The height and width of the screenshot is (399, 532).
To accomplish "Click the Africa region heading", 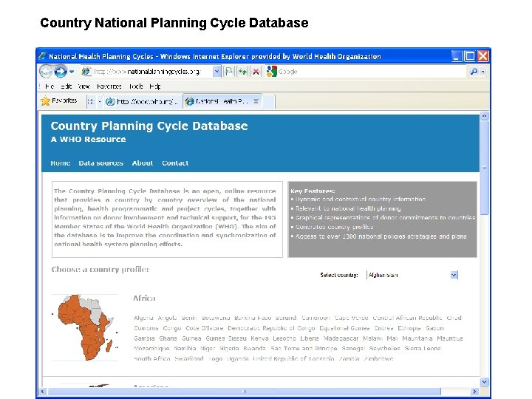I will [144, 299].
